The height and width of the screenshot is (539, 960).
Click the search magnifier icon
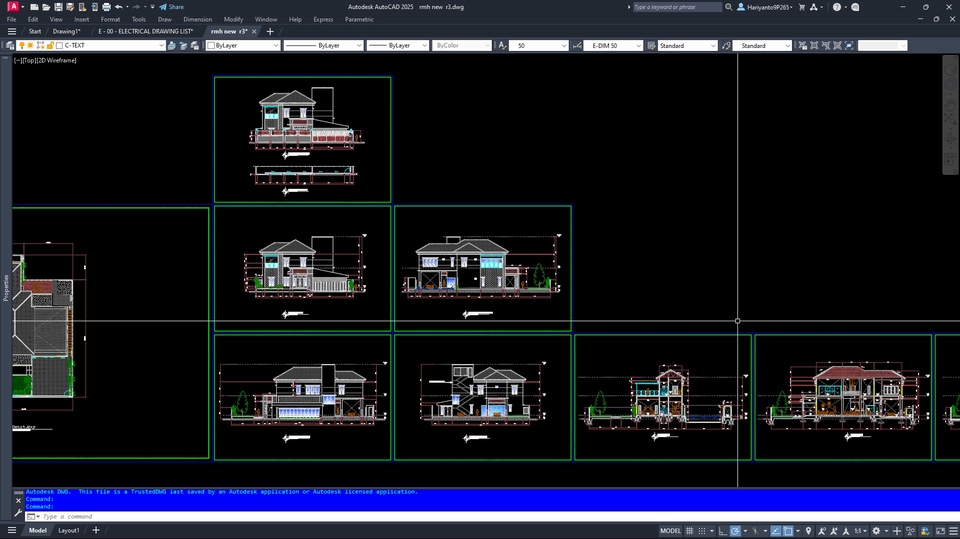(730, 7)
